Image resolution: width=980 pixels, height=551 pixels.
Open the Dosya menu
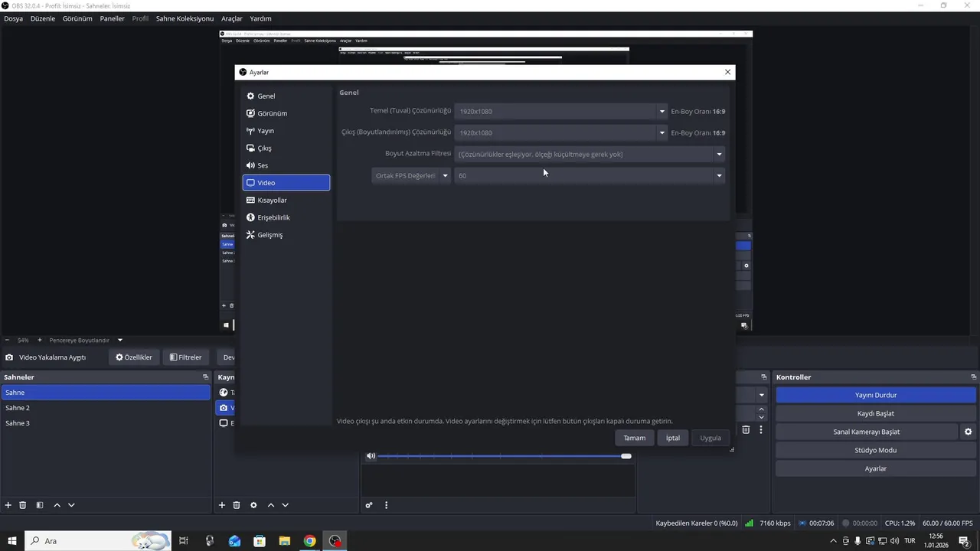pyautogui.click(x=14, y=18)
